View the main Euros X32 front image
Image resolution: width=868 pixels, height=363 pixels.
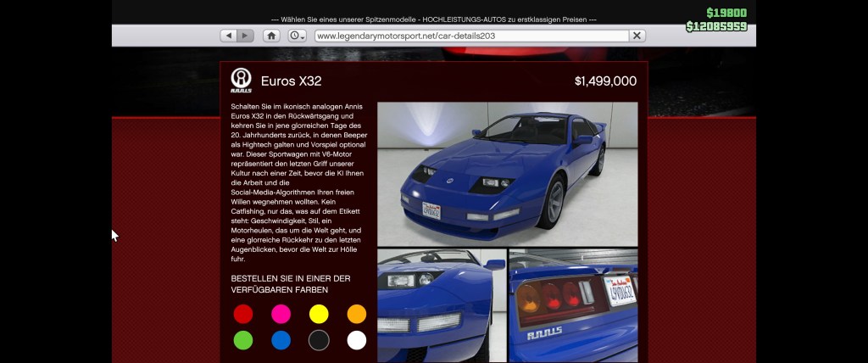tap(508, 174)
